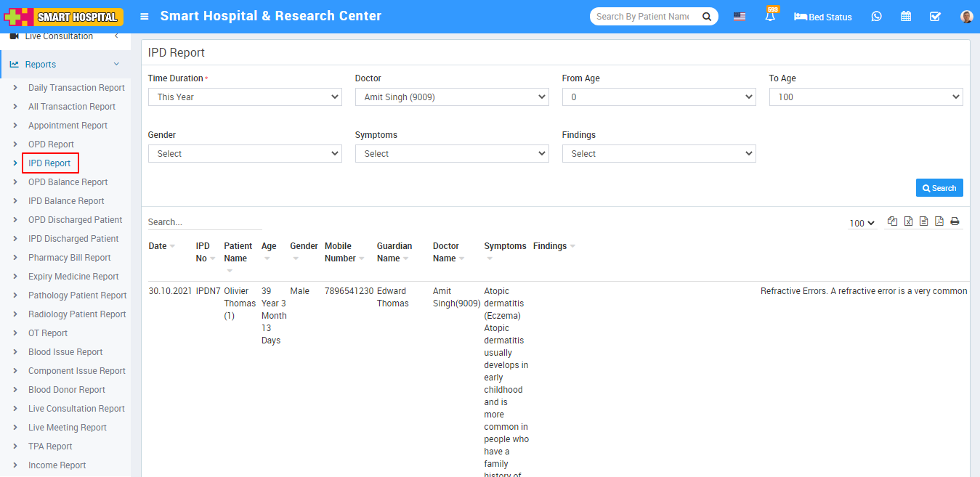This screenshot has width=980, height=477.
Task: Export report as PDF icon
Action: pyautogui.click(x=939, y=221)
